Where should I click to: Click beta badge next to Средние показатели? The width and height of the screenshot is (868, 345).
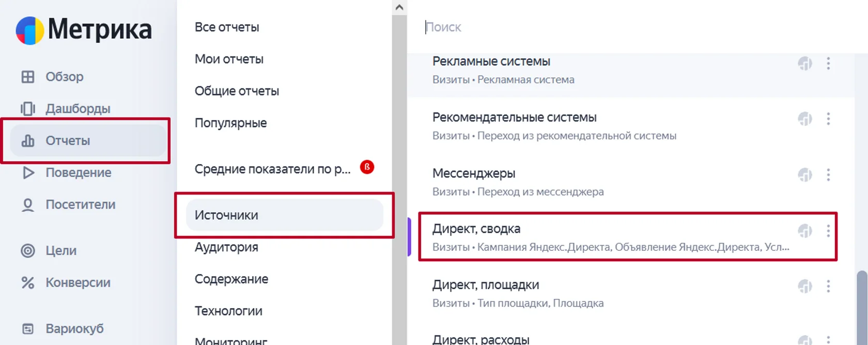pyautogui.click(x=367, y=167)
